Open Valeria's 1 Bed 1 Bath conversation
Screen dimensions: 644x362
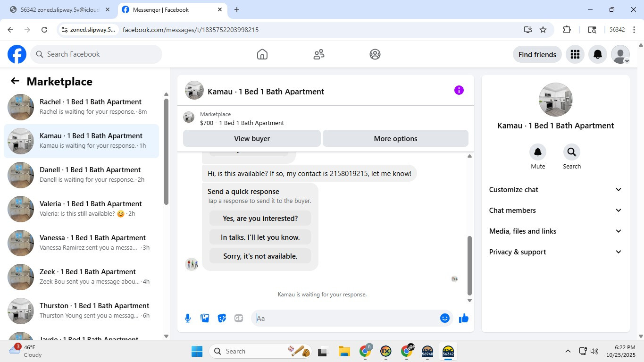pos(81,209)
